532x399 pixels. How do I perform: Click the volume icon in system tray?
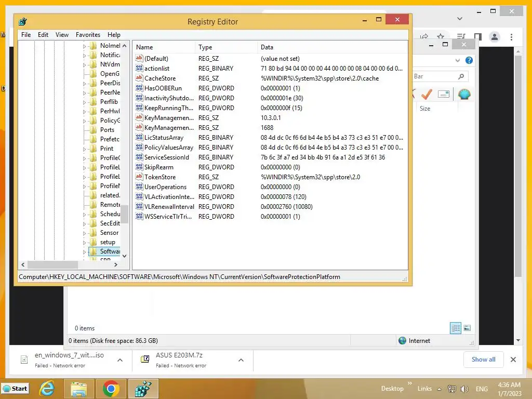tap(464, 389)
